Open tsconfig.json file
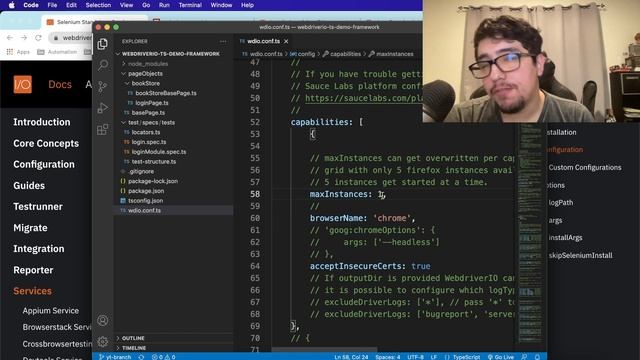The width and height of the screenshot is (640, 360). (145, 201)
